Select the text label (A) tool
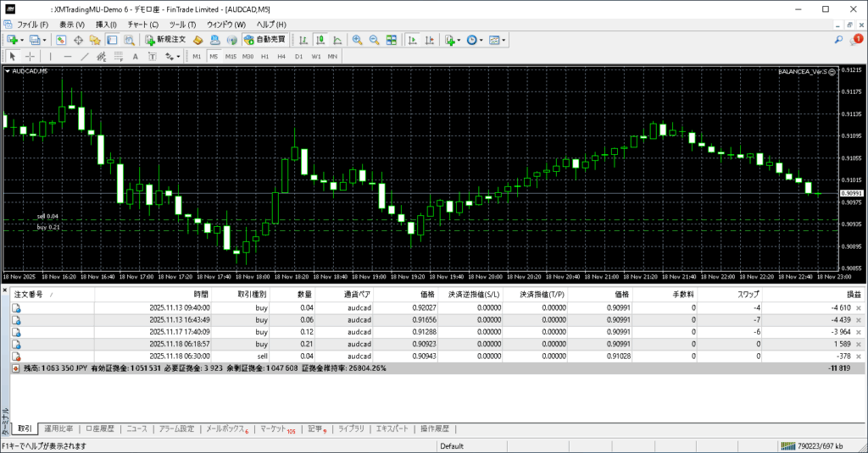 [x=135, y=57]
